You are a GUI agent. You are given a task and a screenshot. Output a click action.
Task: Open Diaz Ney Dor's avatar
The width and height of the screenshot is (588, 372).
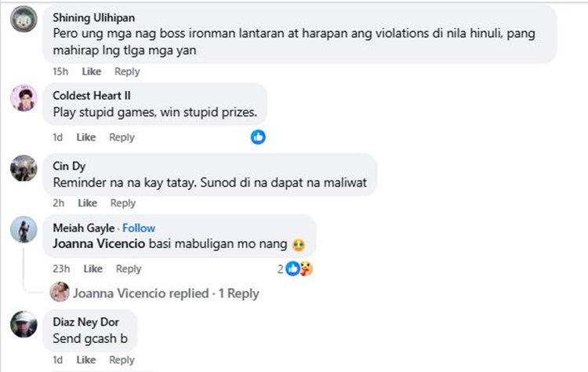coord(24,323)
